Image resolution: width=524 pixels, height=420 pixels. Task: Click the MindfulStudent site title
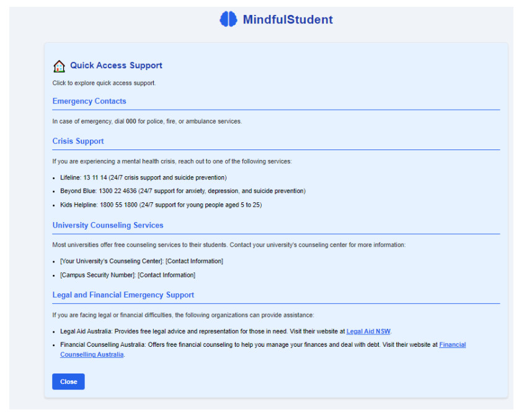click(x=287, y=19)
